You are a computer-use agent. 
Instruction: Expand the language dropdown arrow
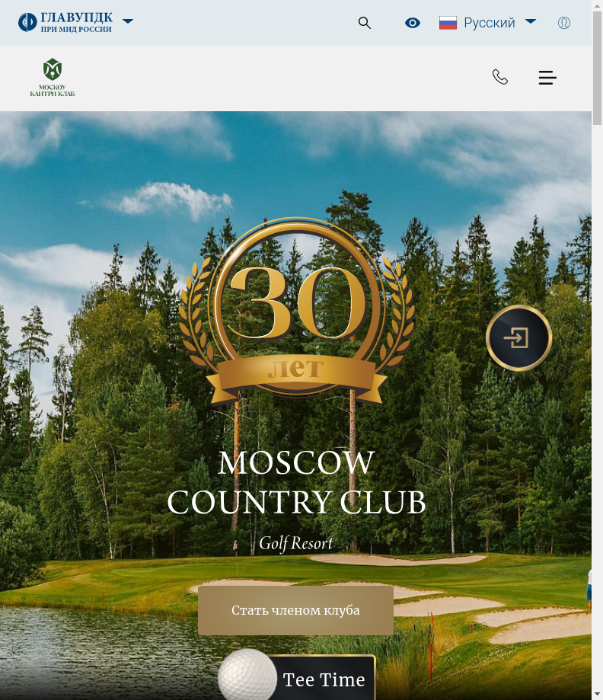click(530, 21)
